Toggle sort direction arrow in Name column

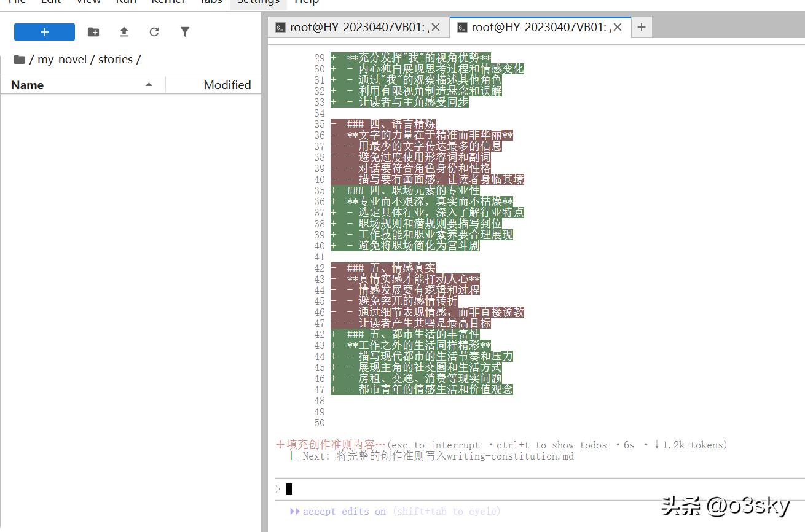coord(149,85)
